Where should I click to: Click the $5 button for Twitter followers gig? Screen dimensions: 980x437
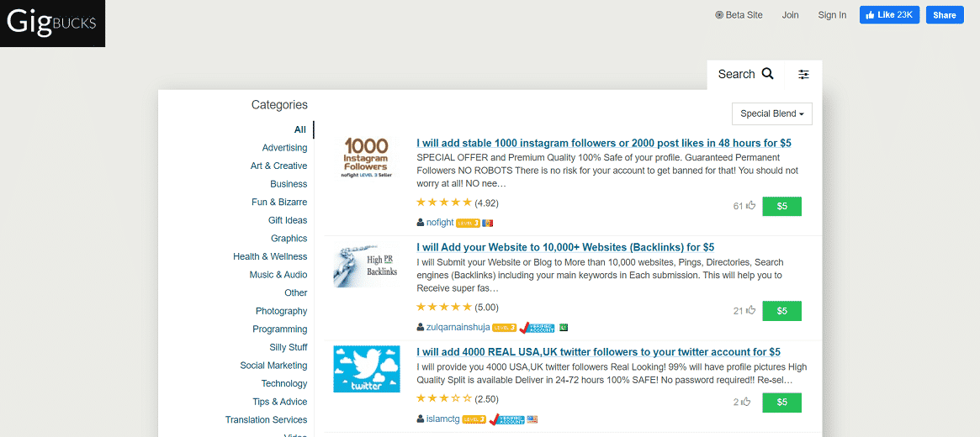pos(781,403)
